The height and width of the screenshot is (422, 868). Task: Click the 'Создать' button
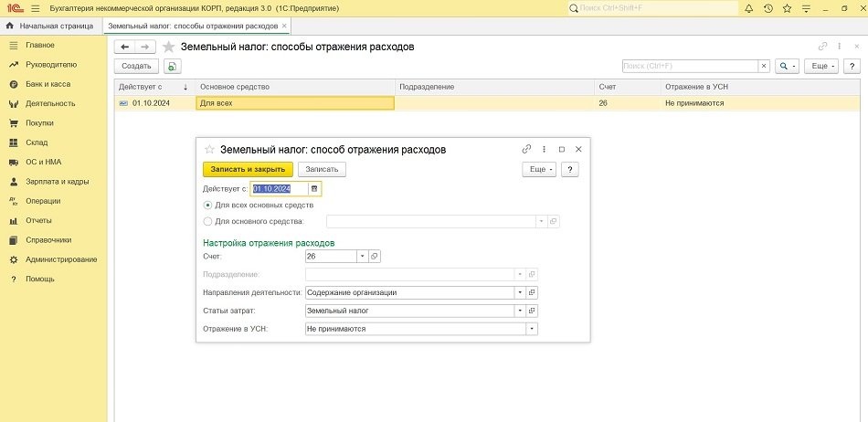click(x=136, y=67)
